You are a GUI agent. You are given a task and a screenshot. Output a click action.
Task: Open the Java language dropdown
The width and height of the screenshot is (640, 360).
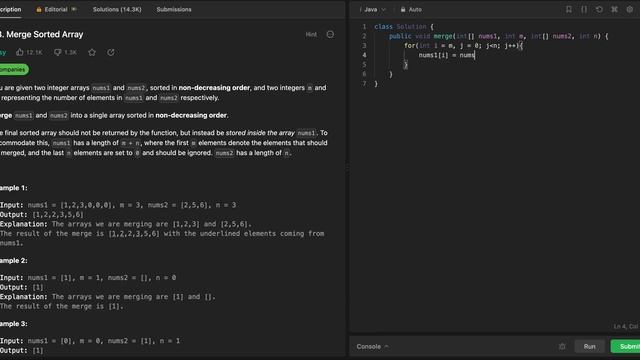point(374,9)
